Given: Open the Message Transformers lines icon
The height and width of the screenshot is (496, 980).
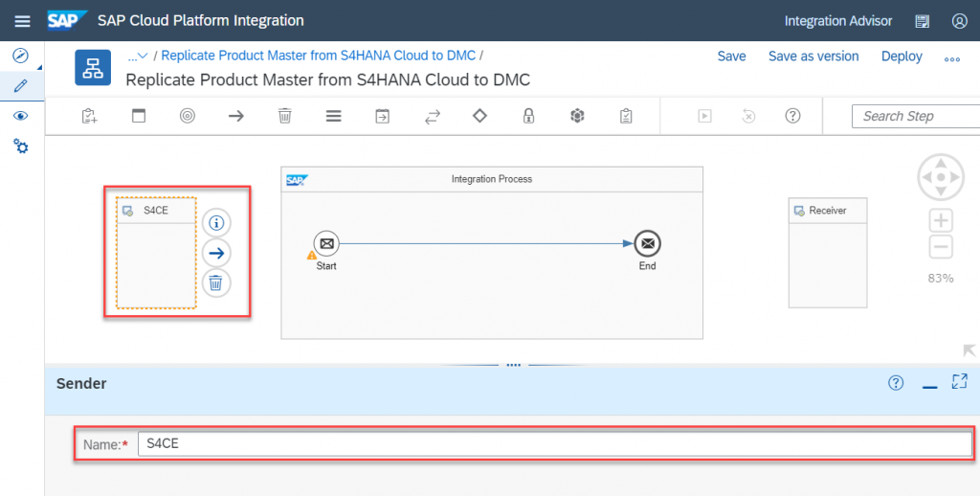Looking at the screenshot, I should [334, 116].
